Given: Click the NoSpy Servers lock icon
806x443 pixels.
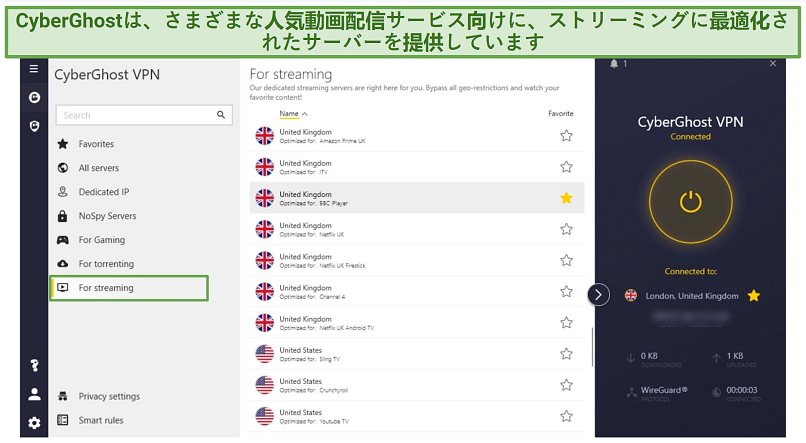Looking at the screenshot, I should (x=63, y=216).
